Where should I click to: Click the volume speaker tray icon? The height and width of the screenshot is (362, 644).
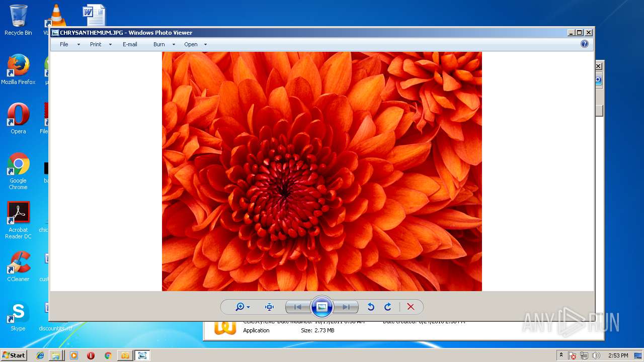pyautogui.click(x=596, y=355)
